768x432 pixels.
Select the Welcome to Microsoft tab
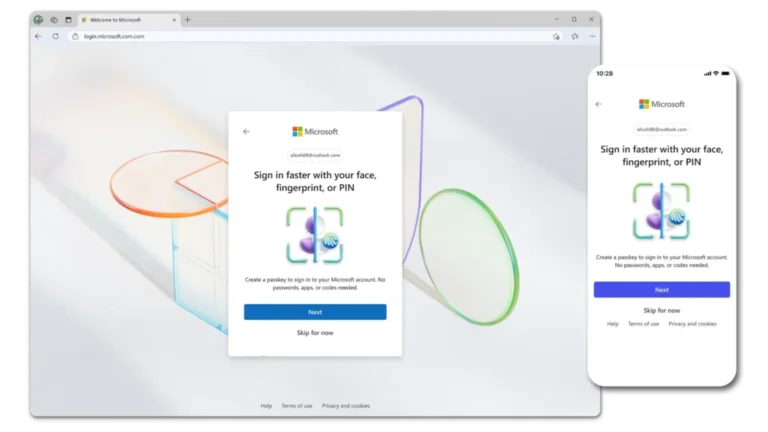(128, 20)
